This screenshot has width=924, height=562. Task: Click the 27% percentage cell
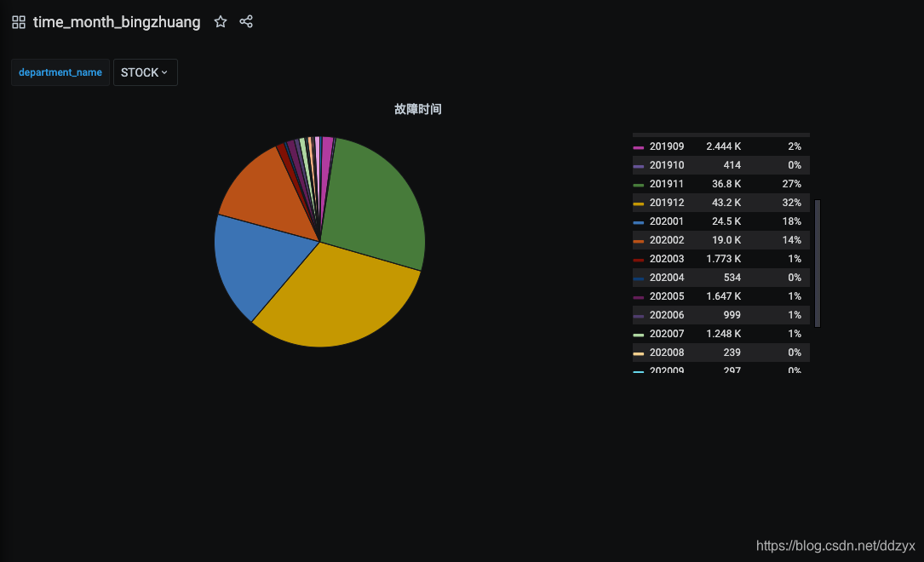pyautogui.click(x=791, y=184)
